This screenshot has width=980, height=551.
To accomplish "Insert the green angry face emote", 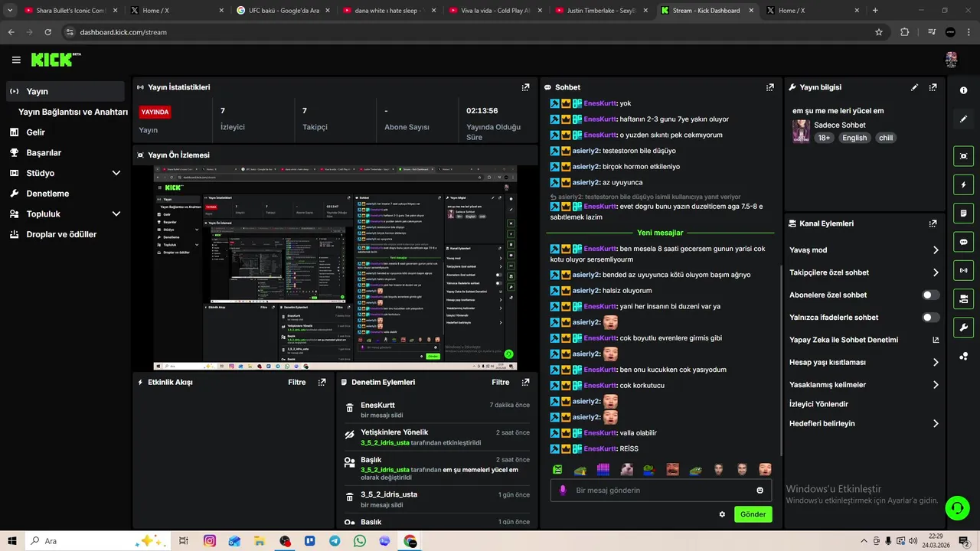I will [x=557, y=469].
